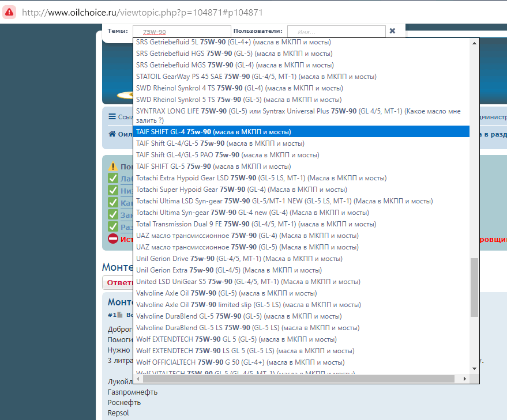Select Unil Gerion Extra 75w-90 item
Image resolution: width=507 pixels, height=420 pixels.
click(301, 270)
